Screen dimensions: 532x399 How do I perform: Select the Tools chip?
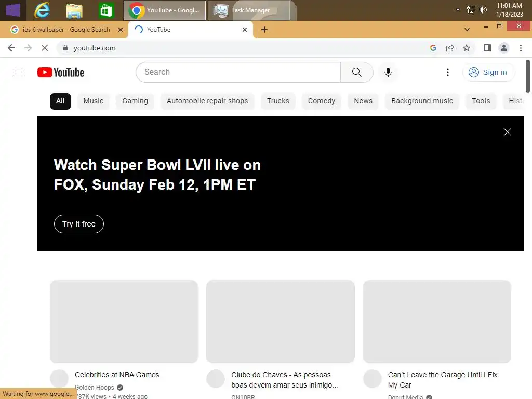481,101
